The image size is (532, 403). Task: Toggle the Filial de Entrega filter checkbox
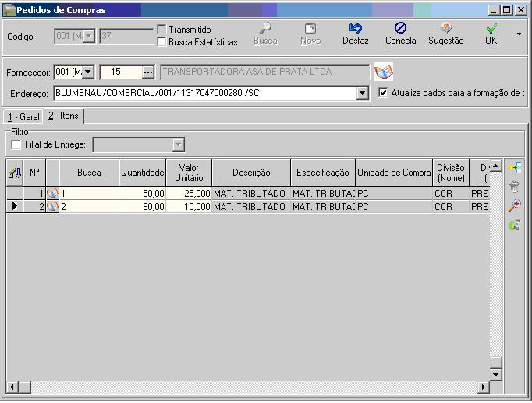click(17, 144)
